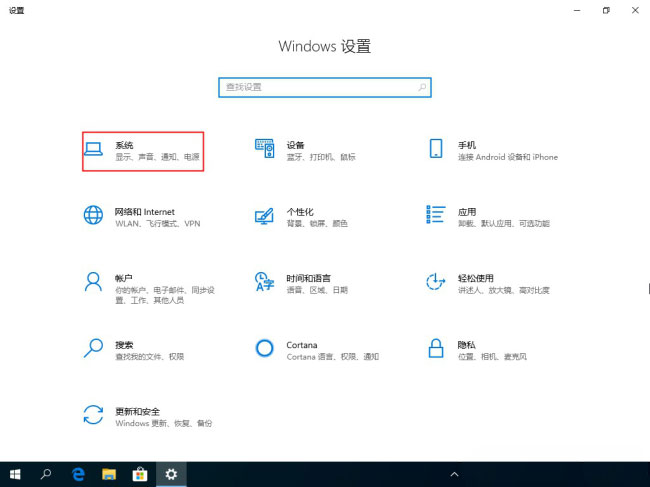Viewport: 650px width, 487px height.
Task: Open the 系统 settings title
Action: (124, 145)
